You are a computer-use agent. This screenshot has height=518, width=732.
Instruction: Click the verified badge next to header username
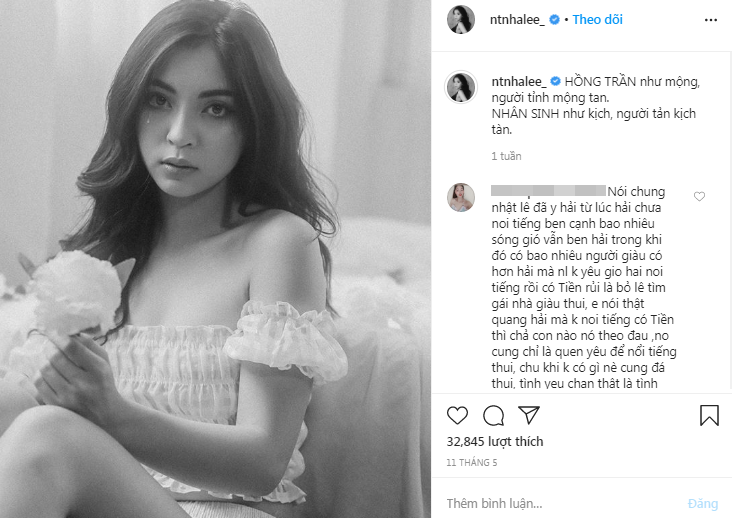[554, 20]
